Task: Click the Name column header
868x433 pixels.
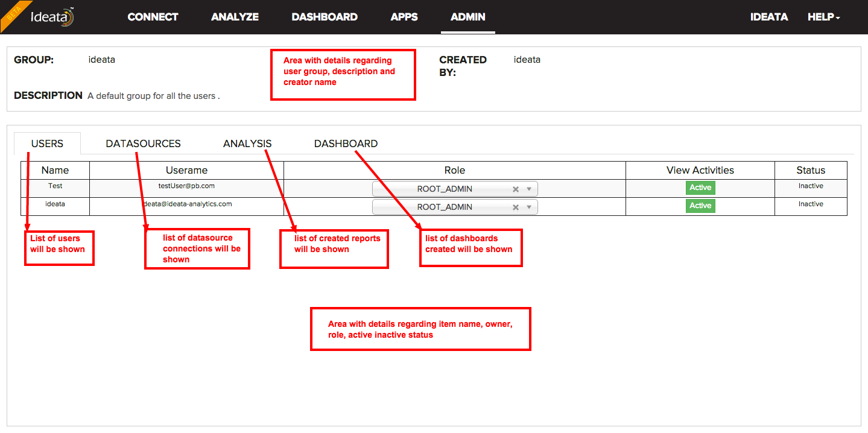Action: tap(55, 170)
